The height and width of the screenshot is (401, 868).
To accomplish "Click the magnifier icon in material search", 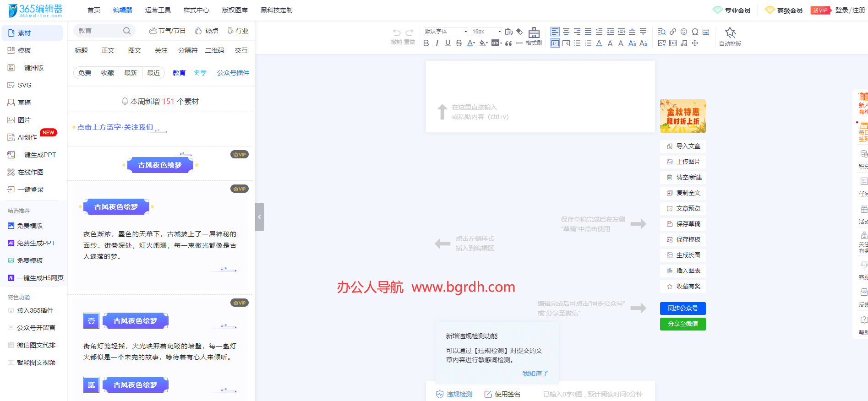I will (127, 31).
